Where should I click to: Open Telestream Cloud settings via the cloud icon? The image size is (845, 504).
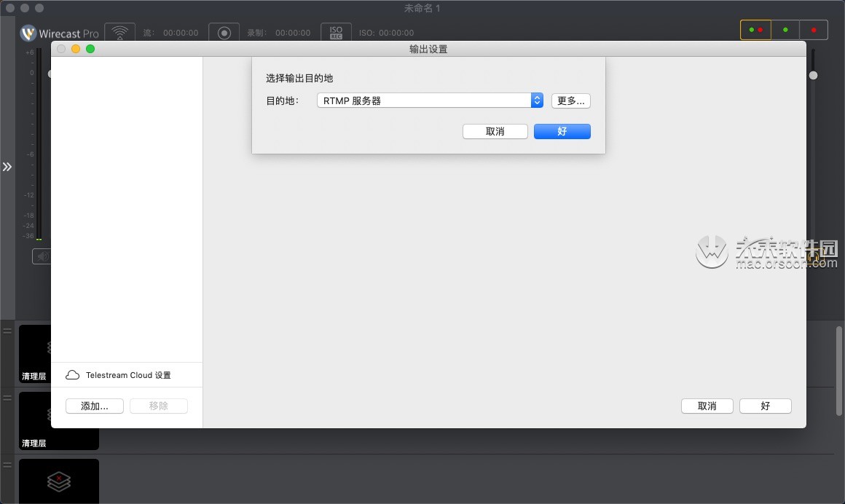72,374
